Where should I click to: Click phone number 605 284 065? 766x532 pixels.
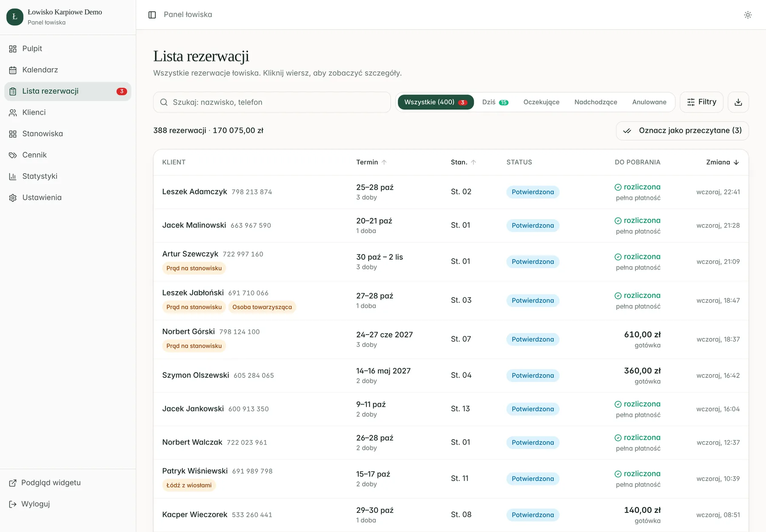pos(254,375)
